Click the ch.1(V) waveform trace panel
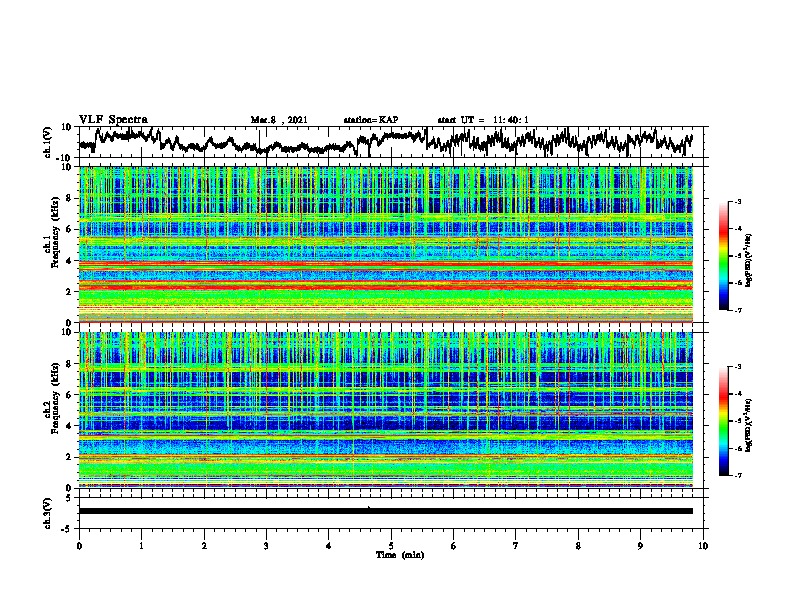792x612 pixels. [393, 142]
